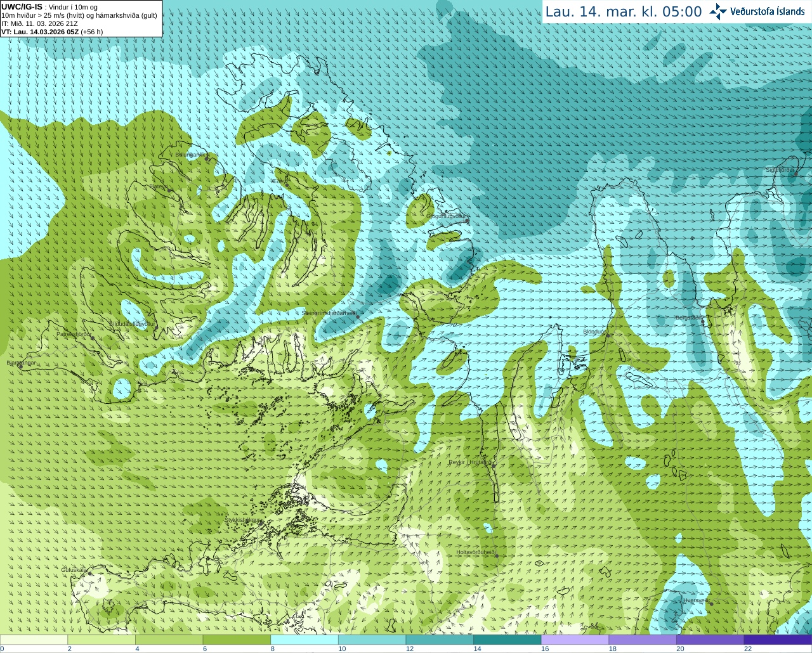Click the legend scale value 4
The image size is (812, 653).
click(137, 649)
